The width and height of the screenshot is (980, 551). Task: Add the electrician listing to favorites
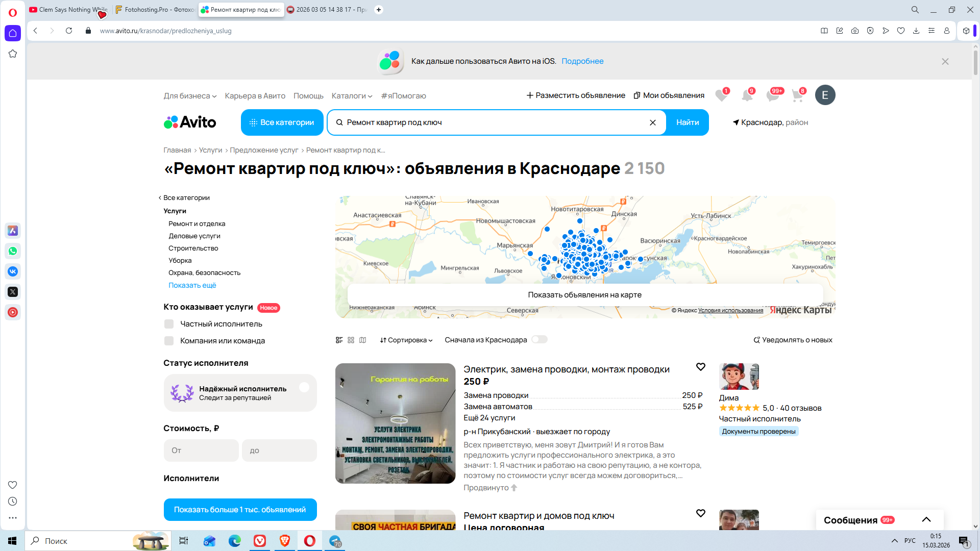pos(700,367)
